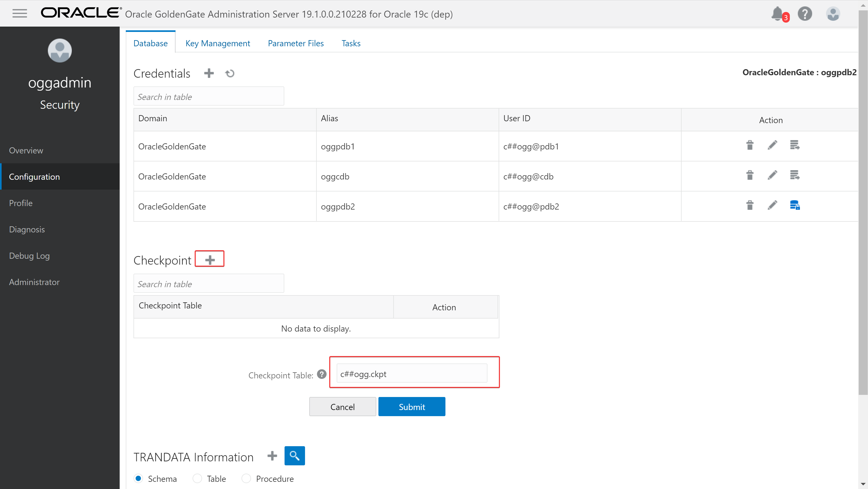Viewport: 868px width, 489px height.
Task: Click the Checkpoint Table input field
Action: coord(411,373)
